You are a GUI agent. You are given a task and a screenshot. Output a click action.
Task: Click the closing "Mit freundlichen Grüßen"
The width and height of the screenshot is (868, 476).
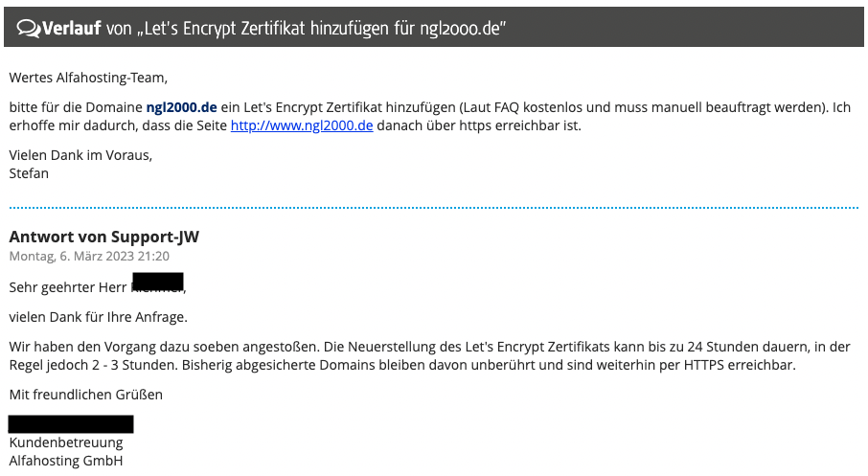coord(86,394)
